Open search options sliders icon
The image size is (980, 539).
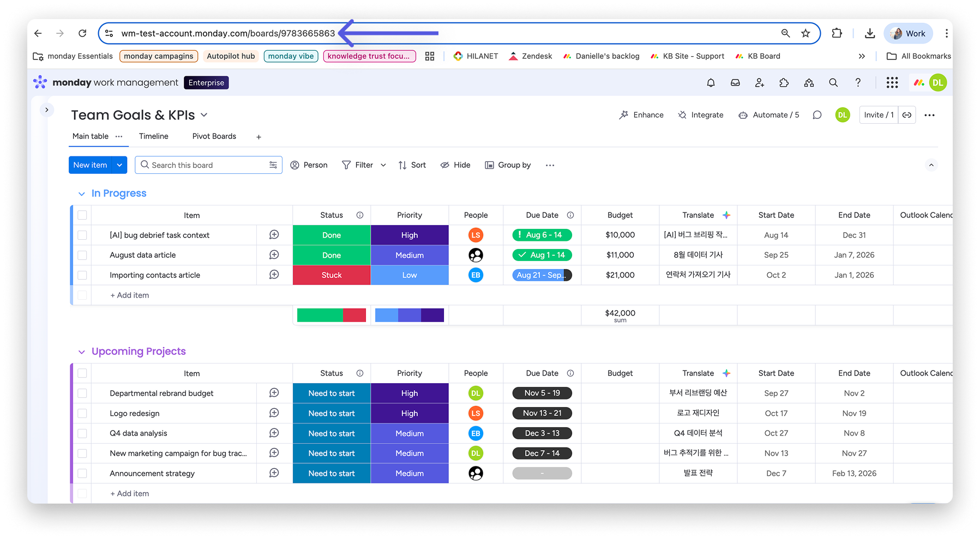click(x=273, y=165)
